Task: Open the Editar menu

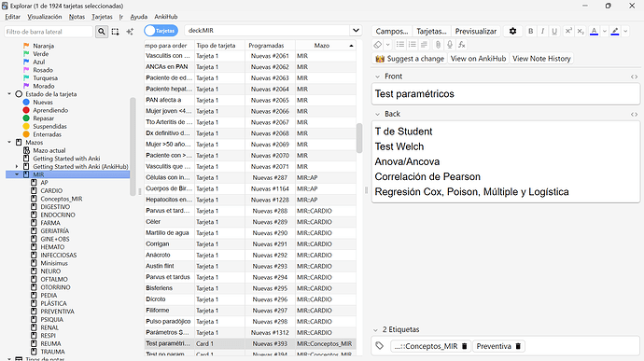Action: point(13,17)
